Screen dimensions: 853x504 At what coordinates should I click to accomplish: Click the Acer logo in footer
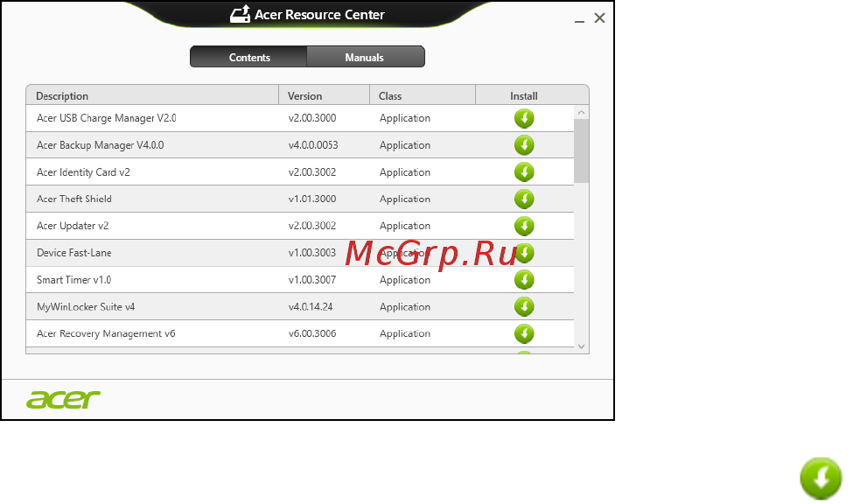[63, 400]
